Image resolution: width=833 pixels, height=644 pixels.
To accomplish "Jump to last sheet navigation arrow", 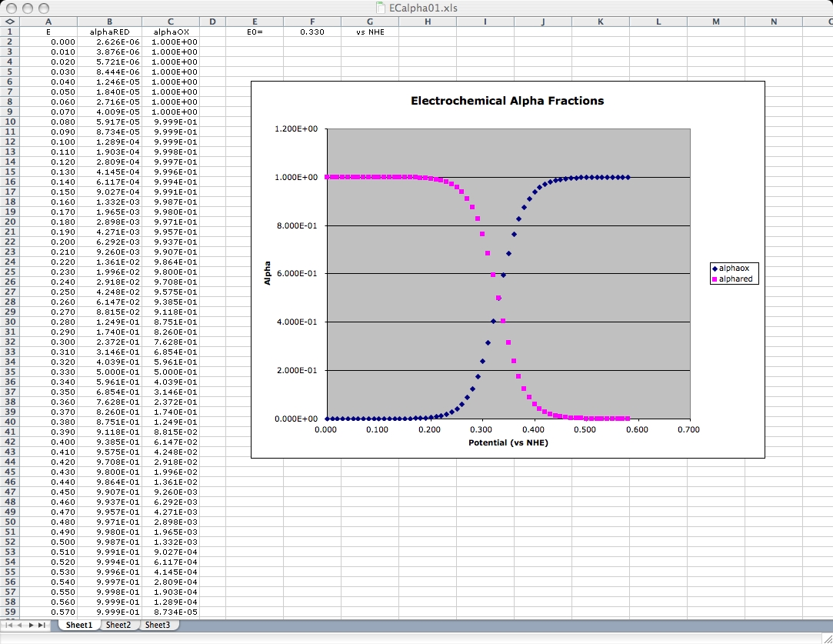I will (x=42, y=626).
